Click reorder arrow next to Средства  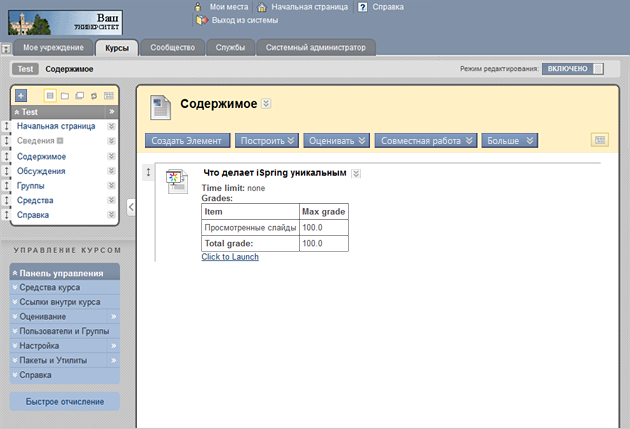tap(6, 200)
